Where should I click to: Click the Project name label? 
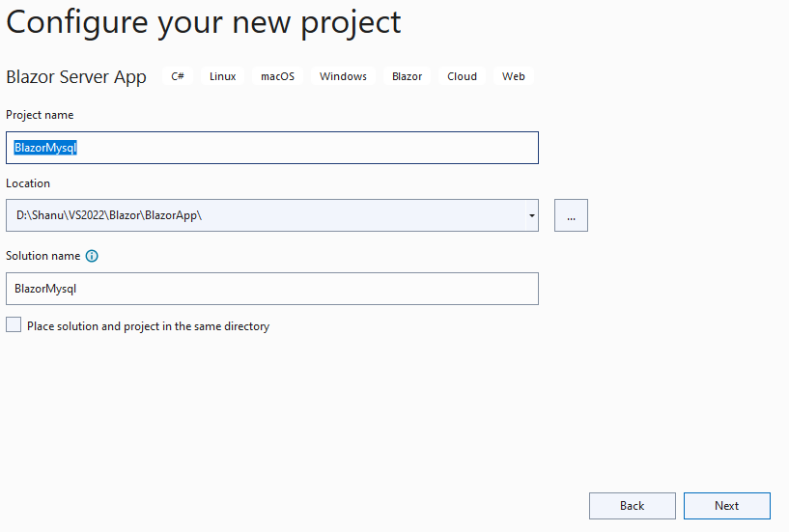[40, 115]
